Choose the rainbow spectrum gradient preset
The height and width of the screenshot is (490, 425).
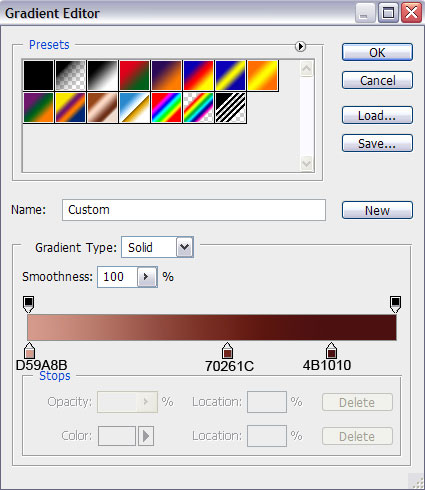tap(166, 107)
